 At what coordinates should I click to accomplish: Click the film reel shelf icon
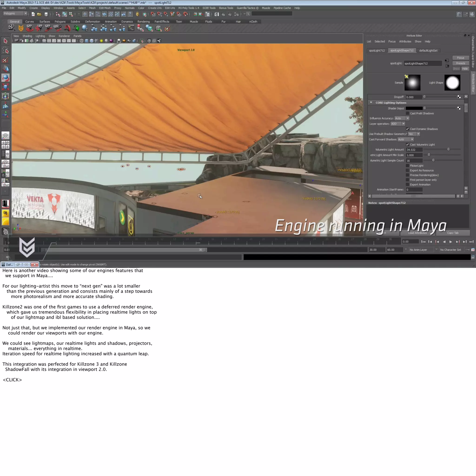11,28
